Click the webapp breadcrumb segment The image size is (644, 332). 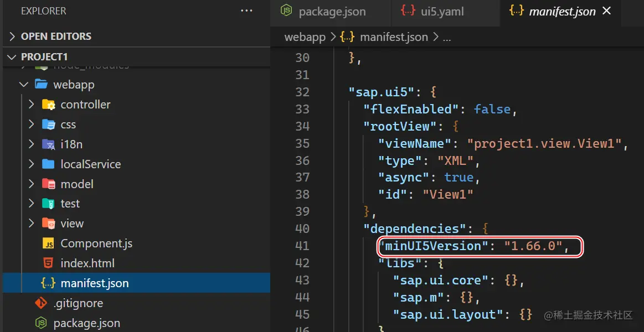click(x=305, y=37)
